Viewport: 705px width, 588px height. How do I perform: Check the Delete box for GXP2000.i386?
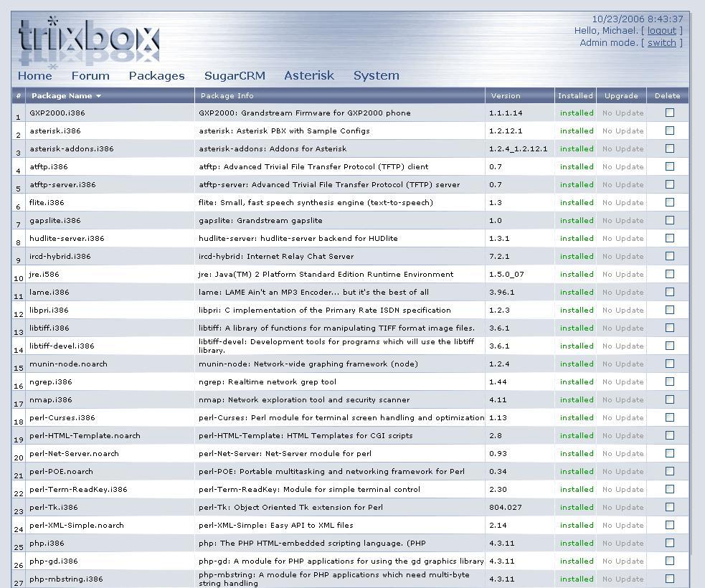pos(669,113)
